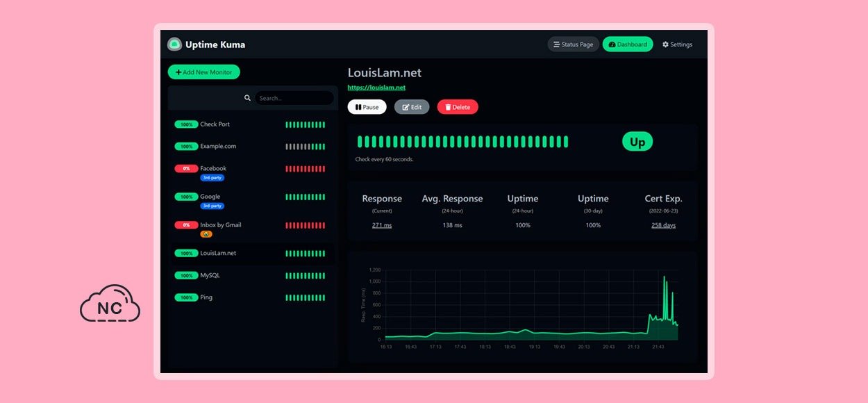Edit the LouisLam.net monitor

412,107
